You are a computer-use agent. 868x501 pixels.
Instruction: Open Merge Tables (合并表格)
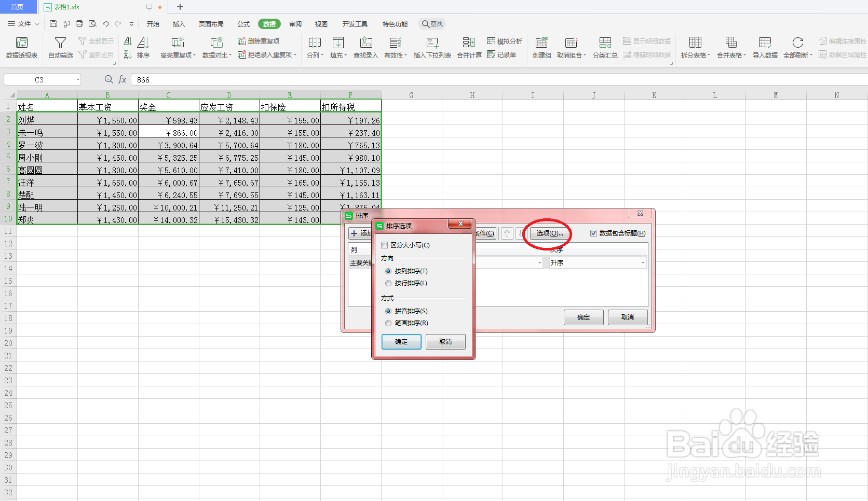731,47
